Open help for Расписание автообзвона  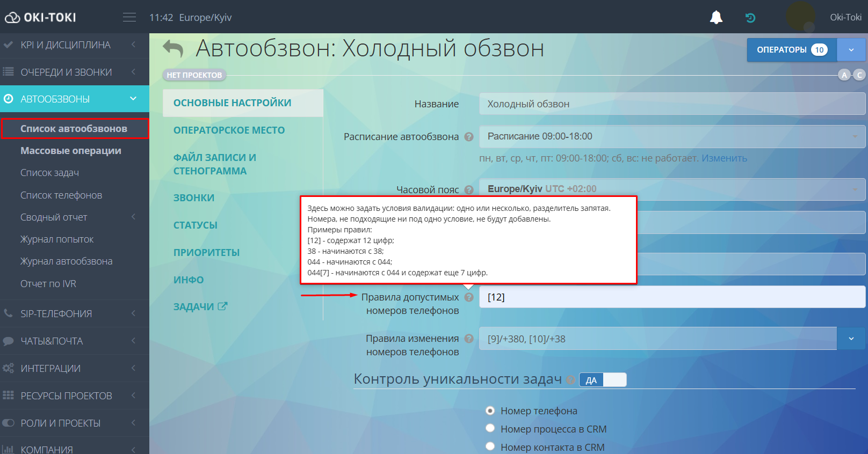[469, 137]
